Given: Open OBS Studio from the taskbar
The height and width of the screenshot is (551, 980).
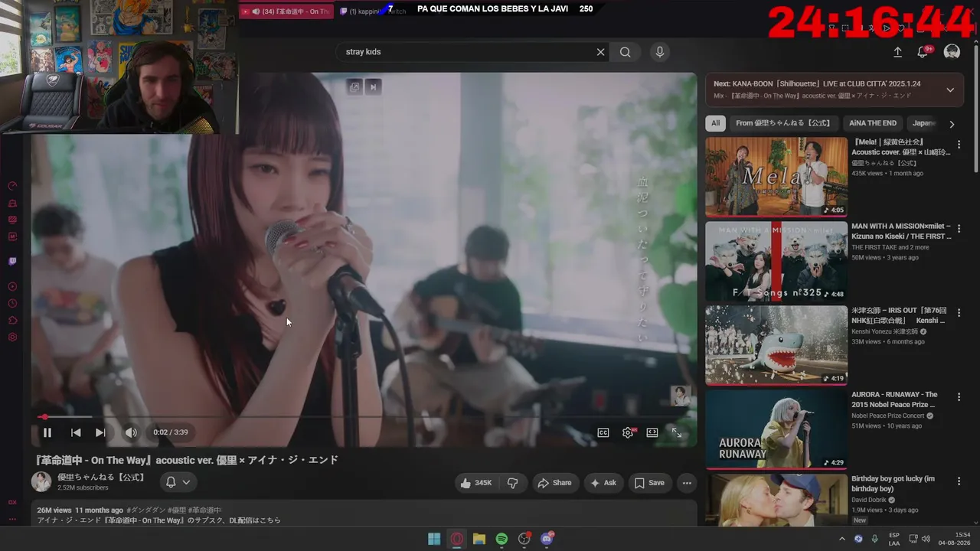Looking at the screenshot, I should click(x=524, y=539).
